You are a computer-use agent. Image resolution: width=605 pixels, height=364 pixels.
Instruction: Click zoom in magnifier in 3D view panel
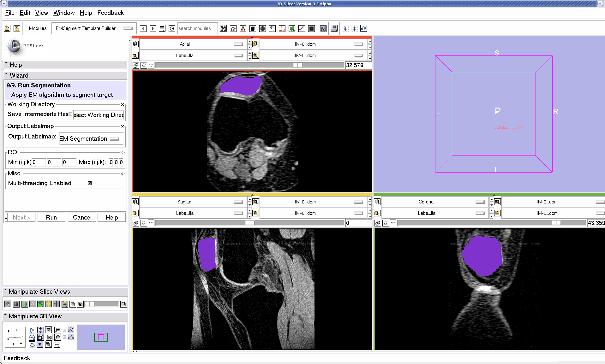(x=57, y=330)
